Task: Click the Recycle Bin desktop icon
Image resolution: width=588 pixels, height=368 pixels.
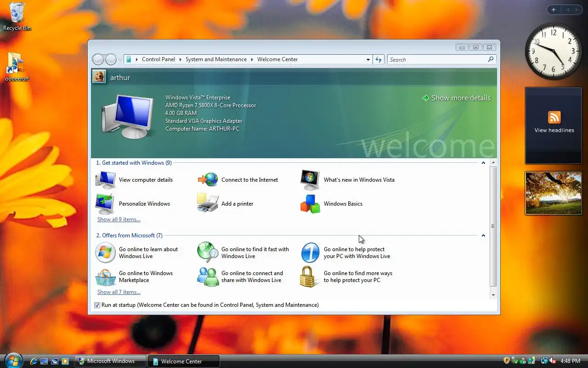Action: [17, 17]
